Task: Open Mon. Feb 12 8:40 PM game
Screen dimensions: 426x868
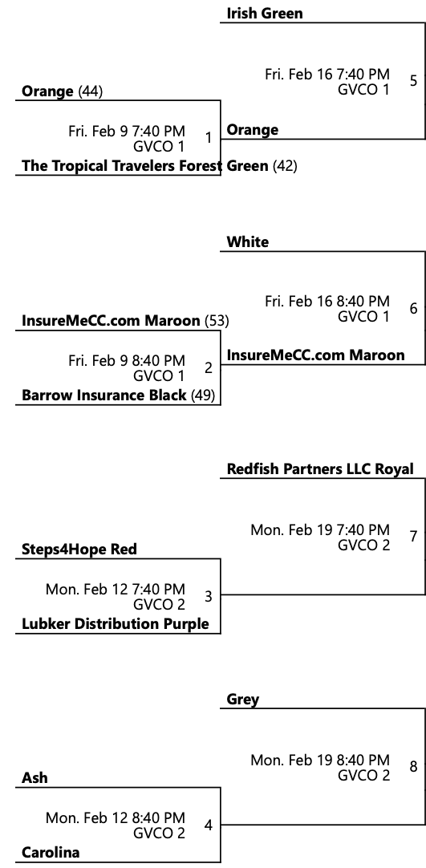Action: (x=115, y=825)
